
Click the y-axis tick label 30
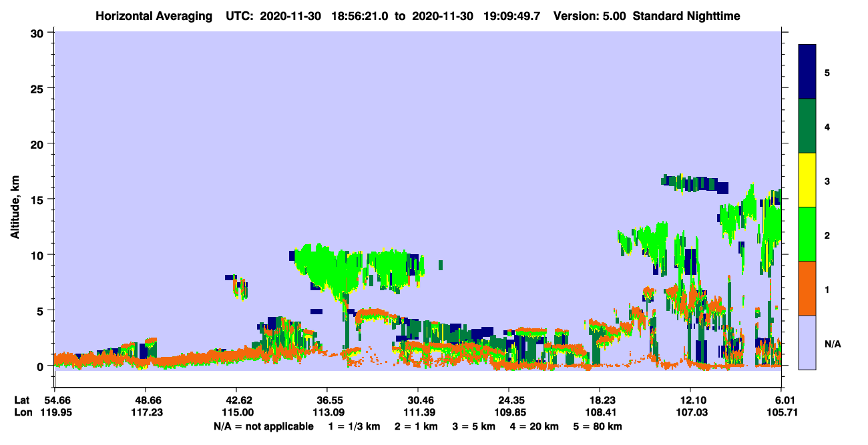(x=38, y=33)
